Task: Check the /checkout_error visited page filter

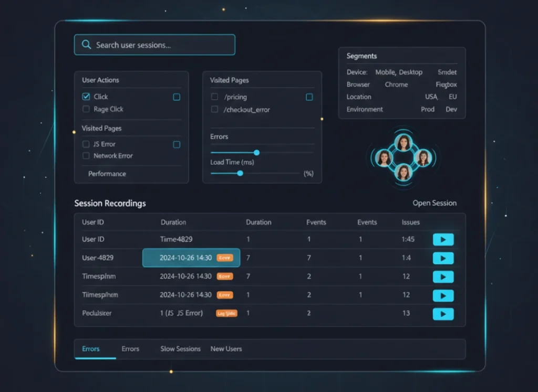Action: click(214, 109)
